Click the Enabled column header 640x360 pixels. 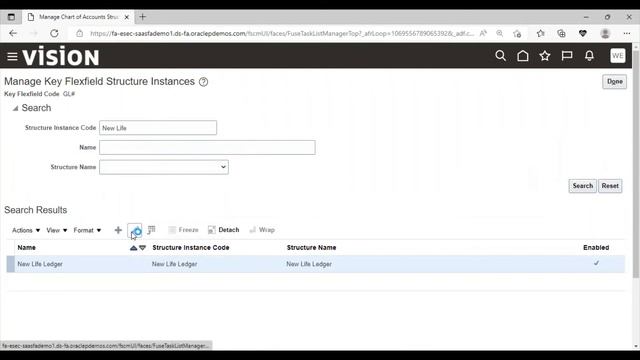click(x=596, y=248)
